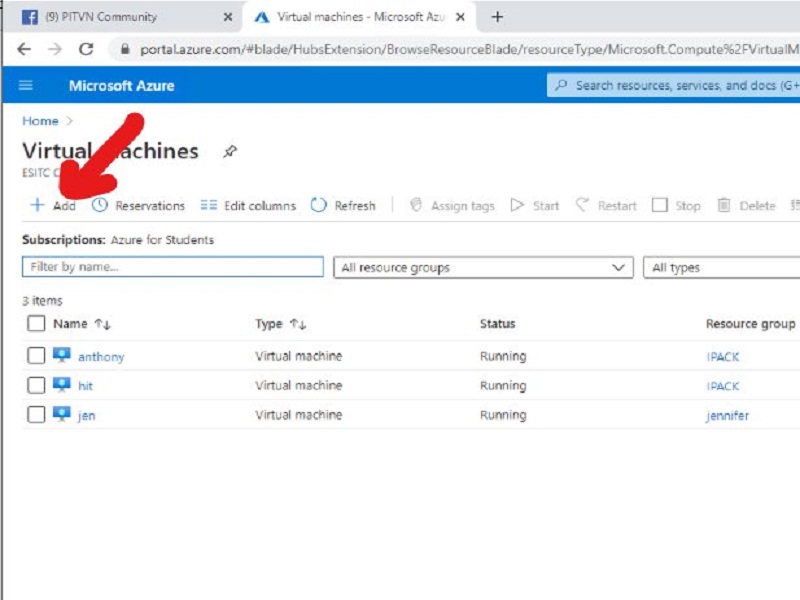This screenshot has width=800, height=600.
Task: Click the Add plus icon
Action: pos(37,205)
